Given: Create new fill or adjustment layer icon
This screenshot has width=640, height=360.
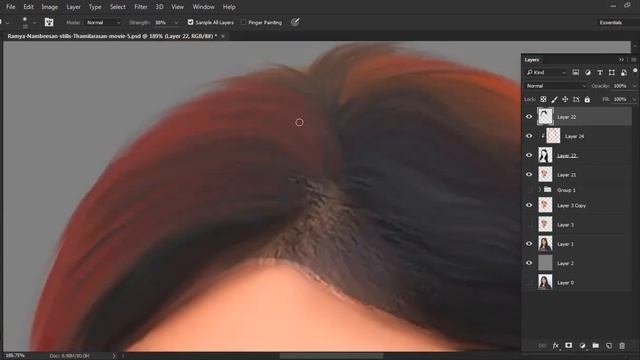Looking at the screenshot, I should pos(582,346).
